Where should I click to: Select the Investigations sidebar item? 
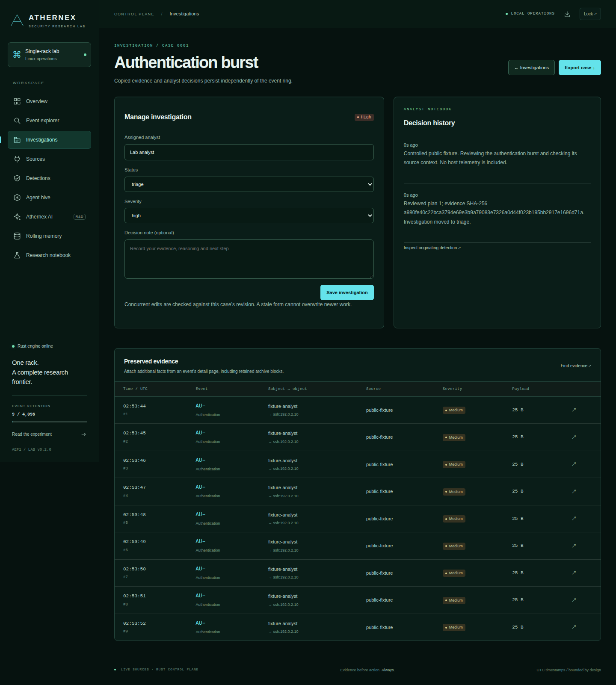coord(49,140)
